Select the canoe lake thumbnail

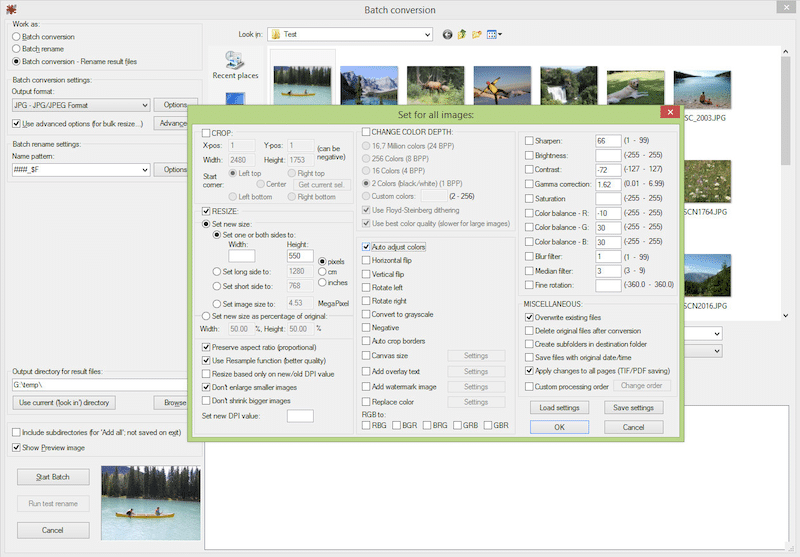302,85
